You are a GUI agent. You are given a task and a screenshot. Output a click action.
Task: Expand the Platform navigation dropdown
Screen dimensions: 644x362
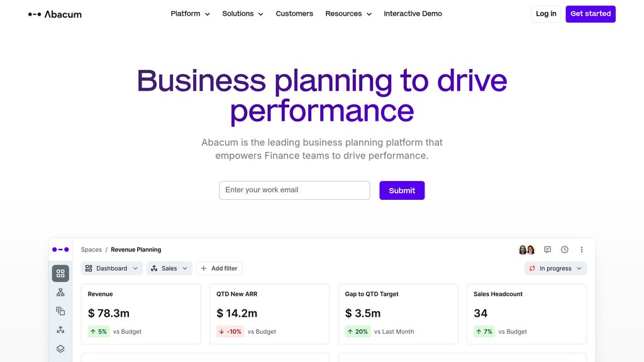click(x=190, y=14)
